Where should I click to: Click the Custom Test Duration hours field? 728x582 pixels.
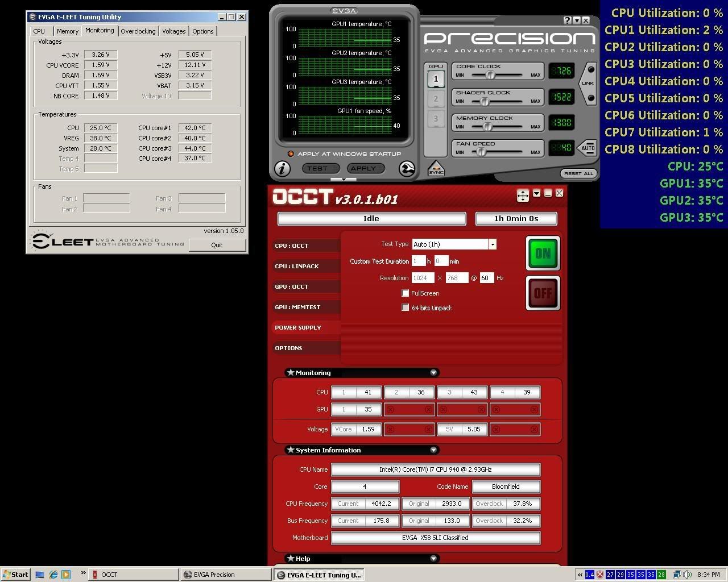pyautogui.click(x=419, y=261)
